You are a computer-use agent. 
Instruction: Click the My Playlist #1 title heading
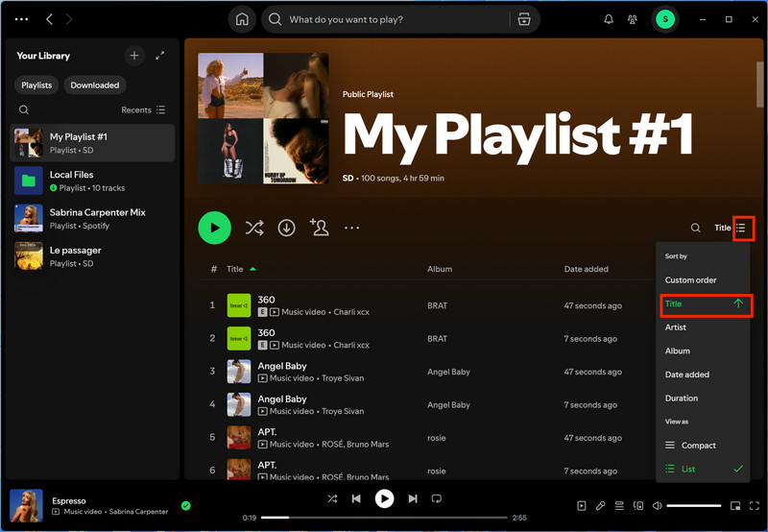517,135
